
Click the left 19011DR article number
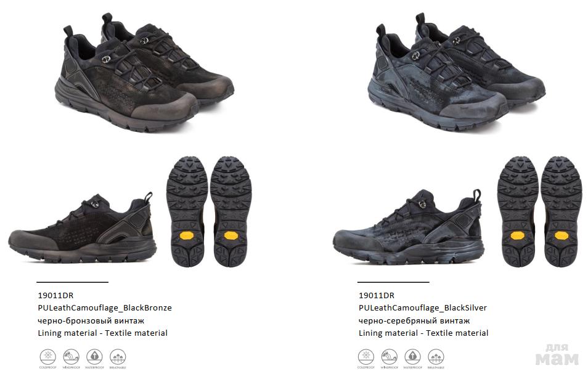point(55,295)
